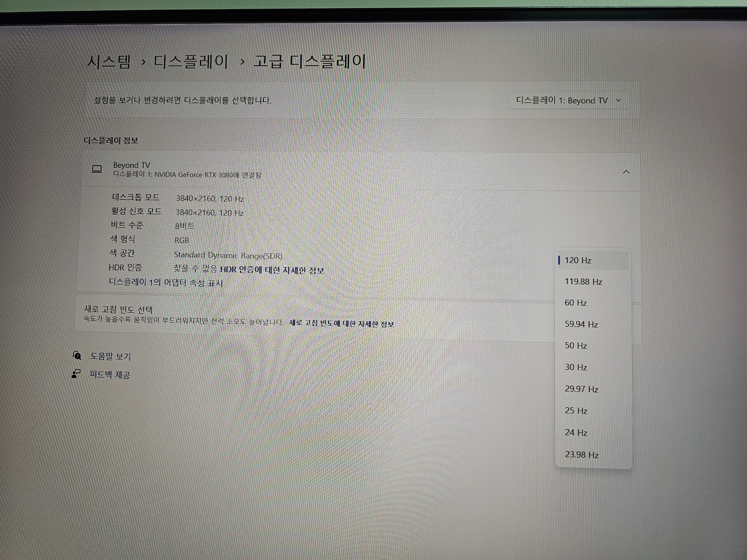Navigate to 디스플레이 breadcrumb
The height and width of the screenshot is (560, 747).
click(x=191, y=62)
